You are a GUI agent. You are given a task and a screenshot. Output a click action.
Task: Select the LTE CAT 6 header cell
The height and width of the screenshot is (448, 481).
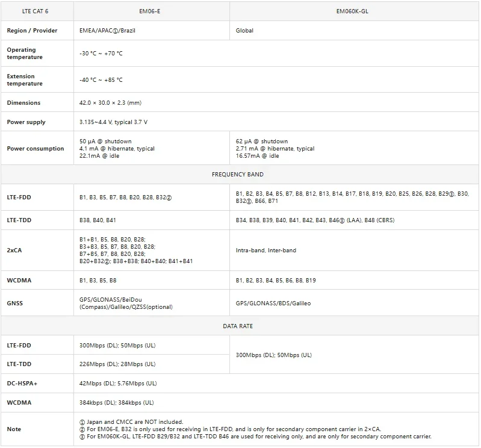coord(36,11)
